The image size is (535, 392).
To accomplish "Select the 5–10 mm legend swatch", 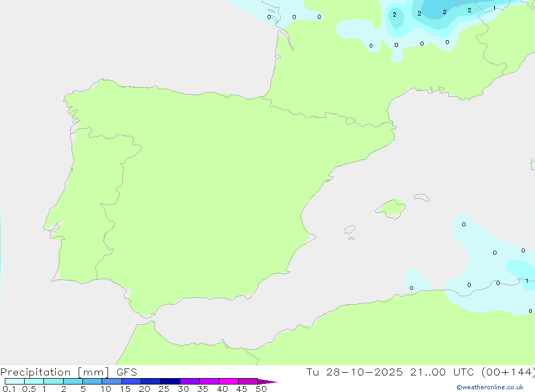I will 92,381.
